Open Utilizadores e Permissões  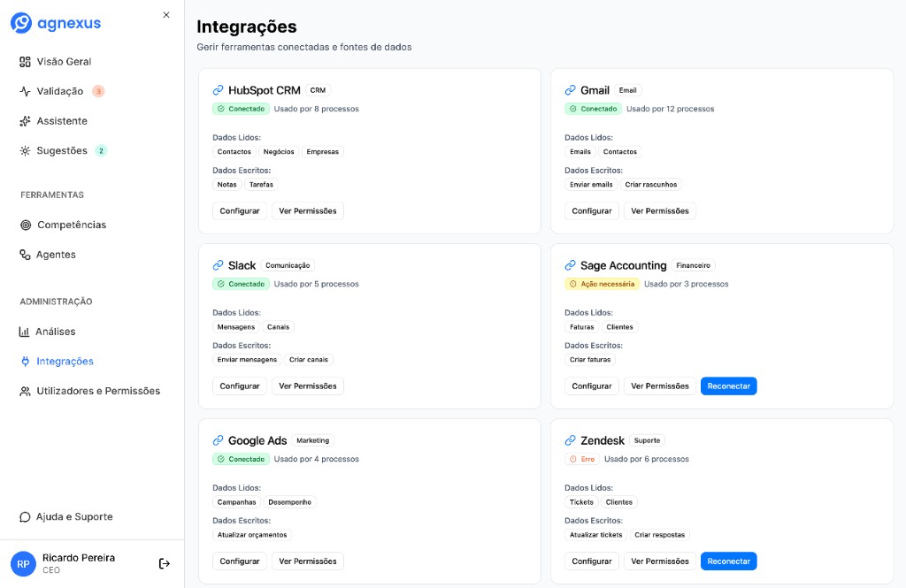coord(98,391)
